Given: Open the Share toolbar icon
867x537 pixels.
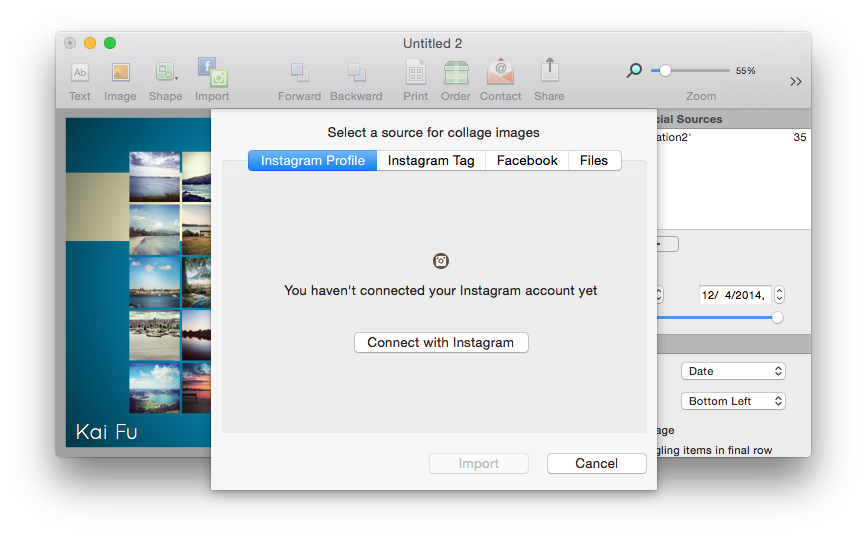Looking at the screenshot, I should tap(549, 71).
